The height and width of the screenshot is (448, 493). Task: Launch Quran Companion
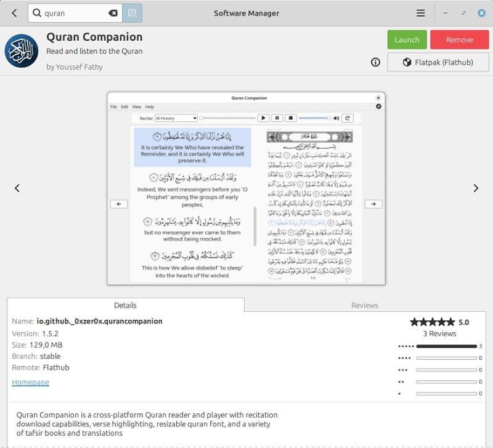(x=407, y=39)
